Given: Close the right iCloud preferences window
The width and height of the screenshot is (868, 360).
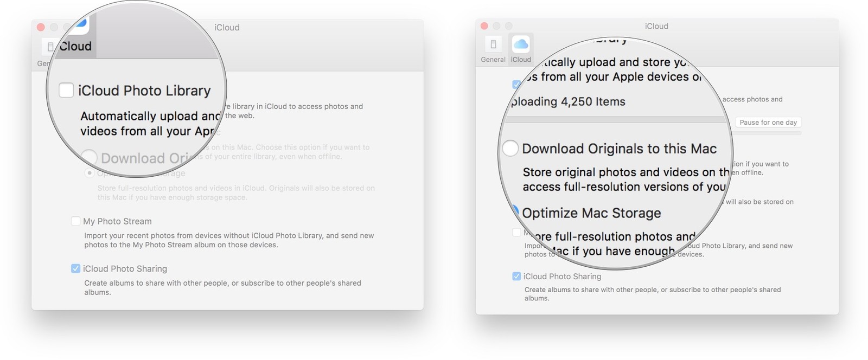Looking at the screenshot, I should (484, 26).
